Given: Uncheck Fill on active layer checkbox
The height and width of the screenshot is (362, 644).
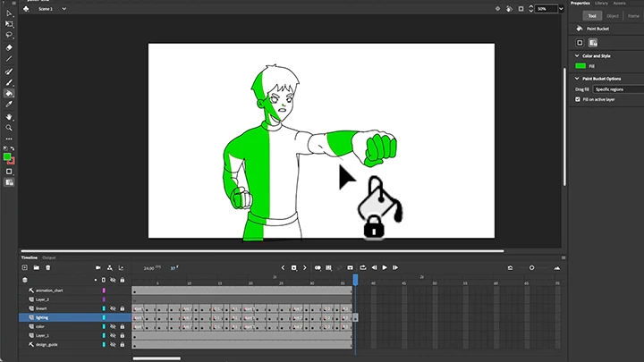Looking at the screenshot, I should [x=578, y=99].
